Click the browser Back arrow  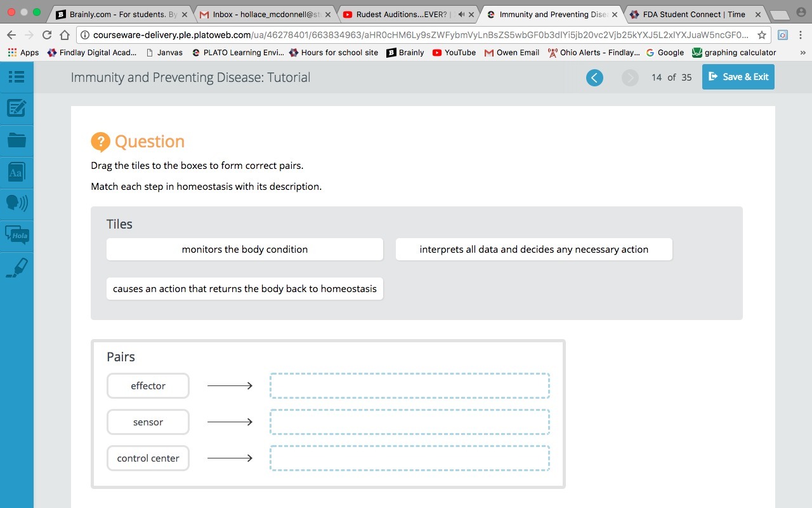click(11, 35)
